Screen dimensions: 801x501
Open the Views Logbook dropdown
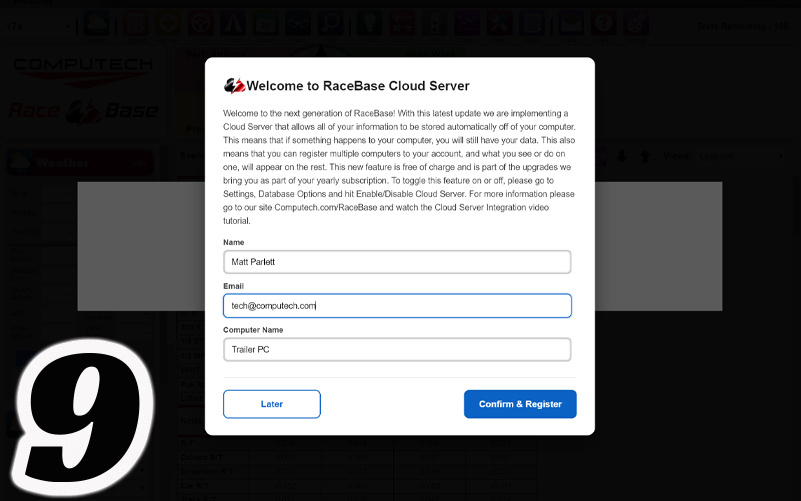click(x=741, y=156)
